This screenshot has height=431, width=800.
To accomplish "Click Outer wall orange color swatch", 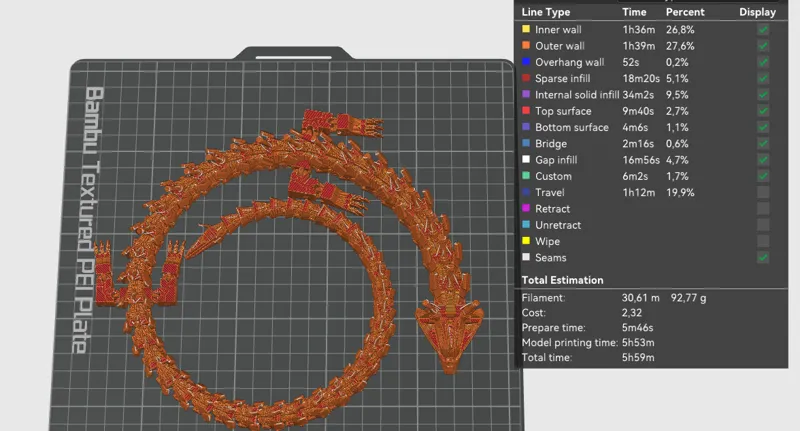I will [526, 45].
